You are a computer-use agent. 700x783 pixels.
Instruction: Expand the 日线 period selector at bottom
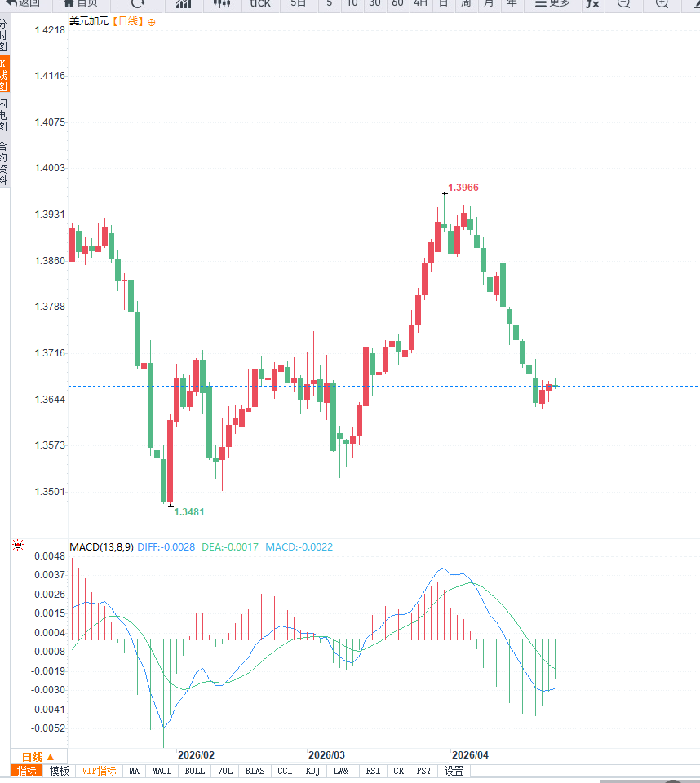point(38,756)
